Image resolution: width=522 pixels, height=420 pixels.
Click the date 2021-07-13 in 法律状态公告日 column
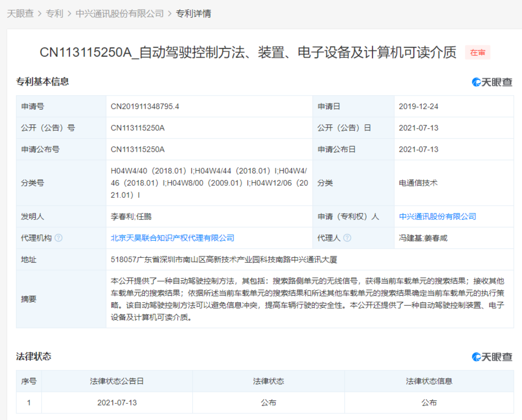[117, 402]
